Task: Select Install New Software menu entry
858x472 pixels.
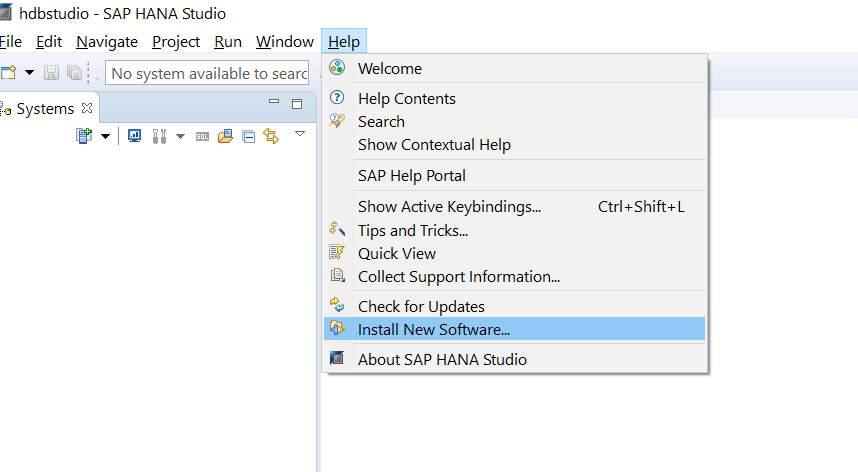Action: (x=433, y=329)
